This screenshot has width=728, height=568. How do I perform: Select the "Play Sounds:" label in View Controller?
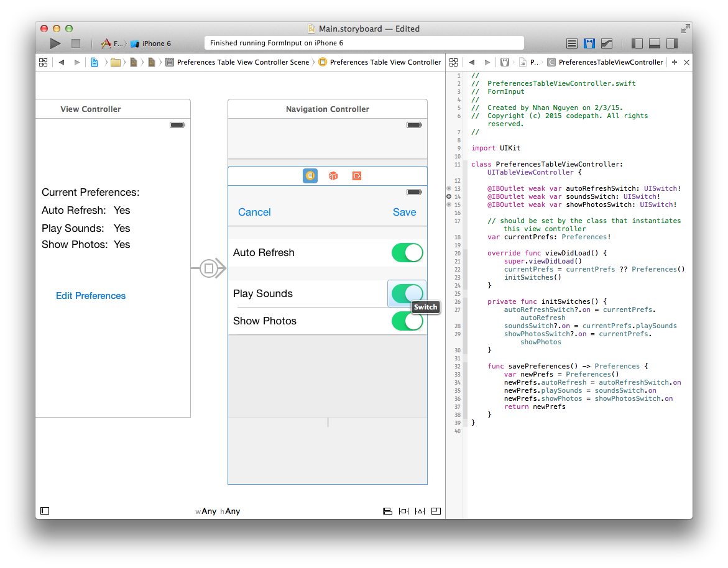point(73,229)
